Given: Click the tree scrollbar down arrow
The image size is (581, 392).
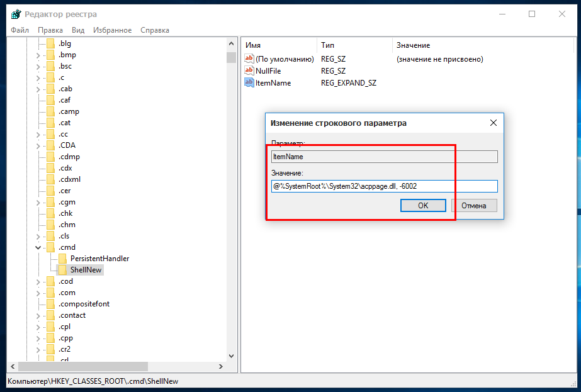Looking at the screenshot, I should (x=231, y=356).
